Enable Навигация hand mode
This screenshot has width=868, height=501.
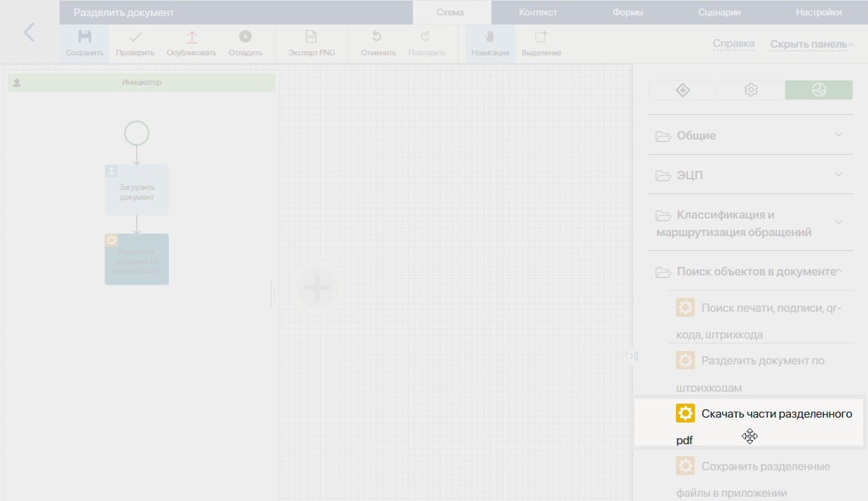(490, 37)
